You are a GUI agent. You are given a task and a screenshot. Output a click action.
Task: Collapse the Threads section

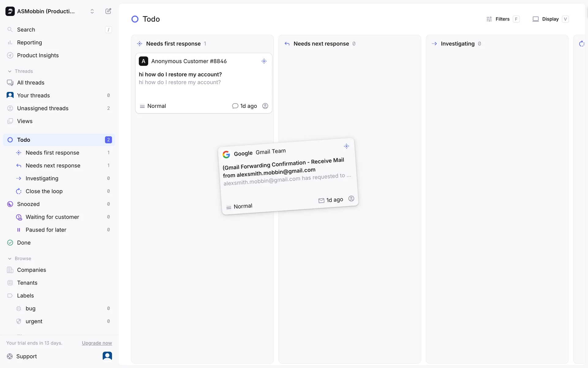10,71
